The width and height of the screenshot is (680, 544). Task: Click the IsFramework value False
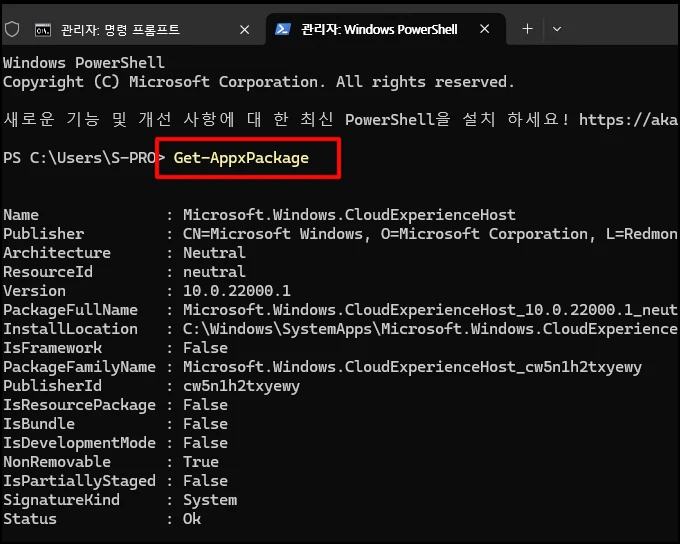(x=205, y=348)
